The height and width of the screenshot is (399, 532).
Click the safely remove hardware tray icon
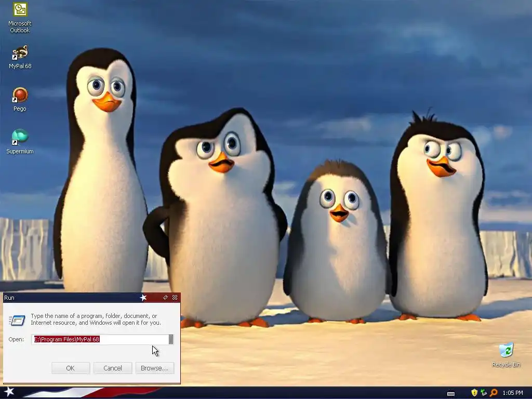coord(484,393)
